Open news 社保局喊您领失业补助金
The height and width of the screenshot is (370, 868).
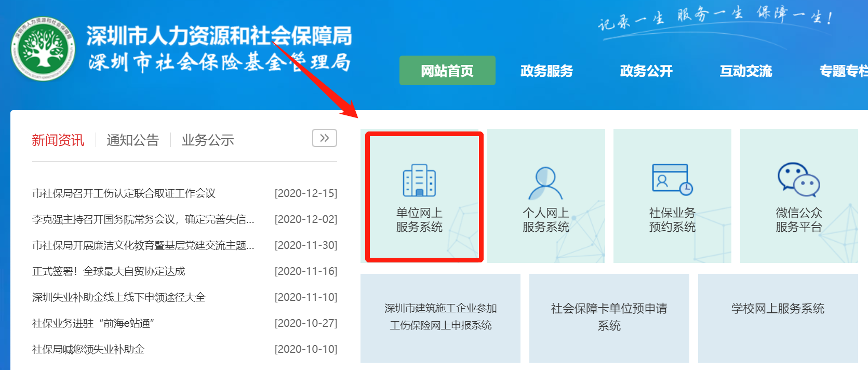(x=88, y=349)
